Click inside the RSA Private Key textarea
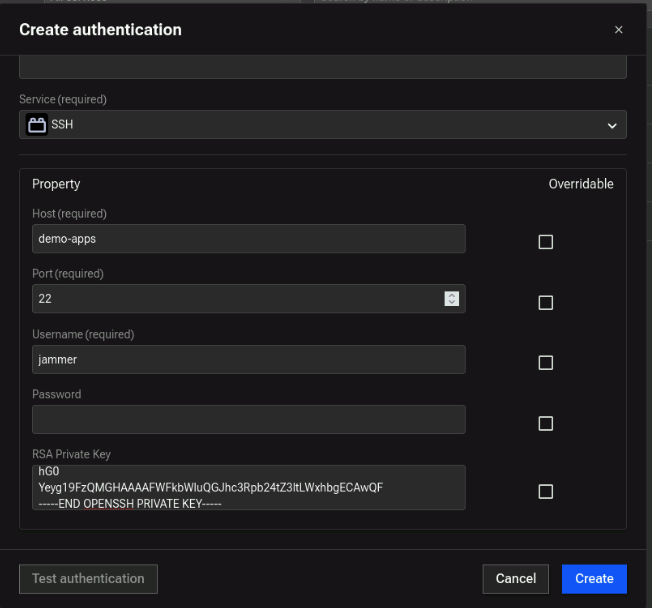 coord(248,487)
